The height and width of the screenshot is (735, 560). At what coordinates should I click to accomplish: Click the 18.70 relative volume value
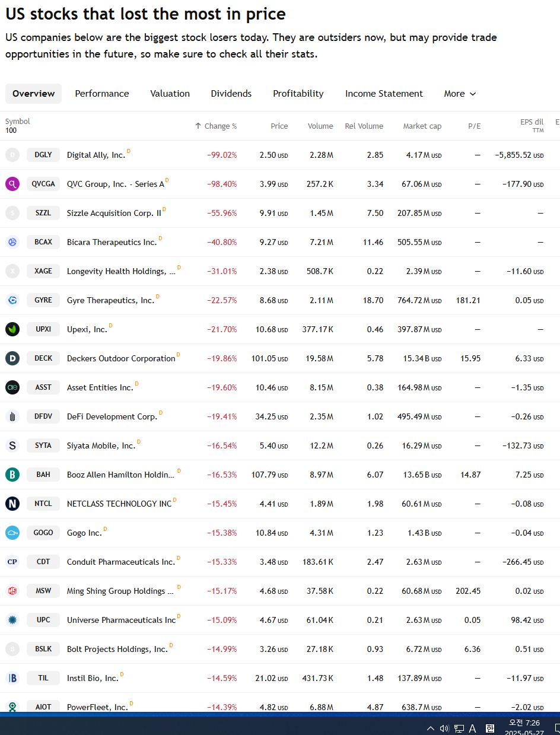373,300
